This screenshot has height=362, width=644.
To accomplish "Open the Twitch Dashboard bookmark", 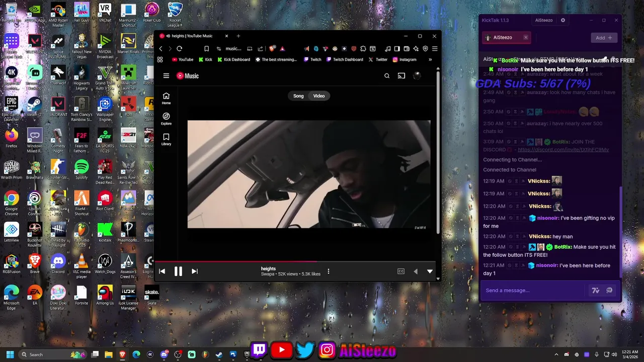I will pos(345,59).
